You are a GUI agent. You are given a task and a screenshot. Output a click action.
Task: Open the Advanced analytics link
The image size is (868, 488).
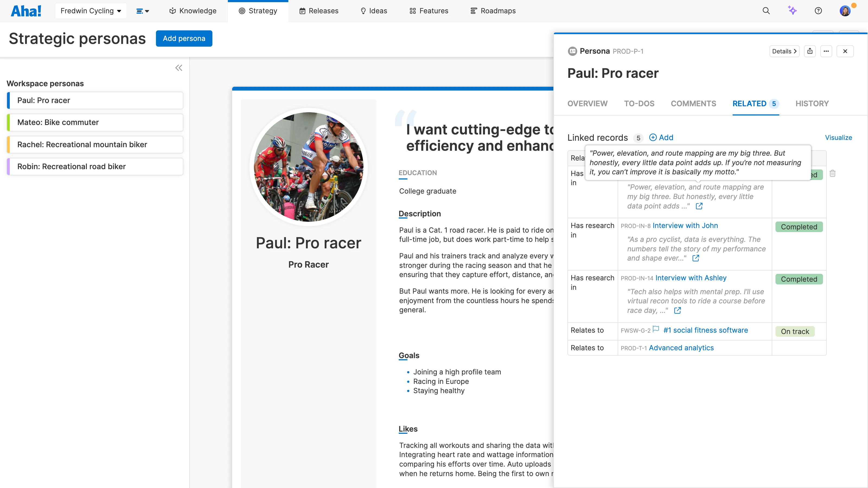point(681,348)
